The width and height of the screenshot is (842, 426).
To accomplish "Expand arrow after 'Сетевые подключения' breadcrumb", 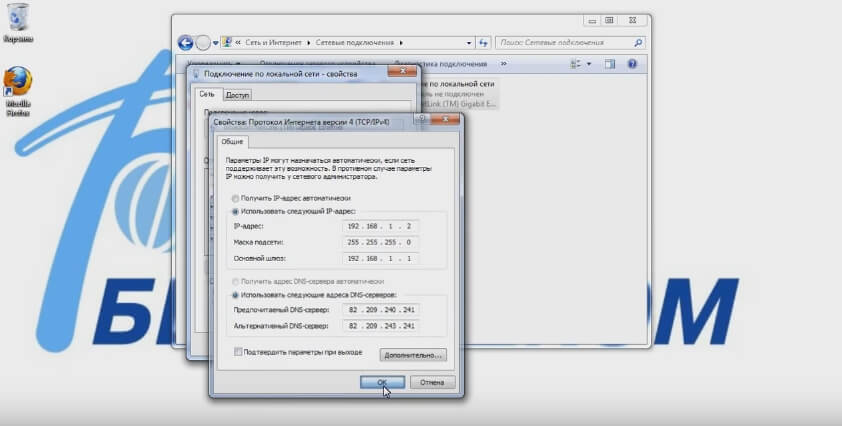I will pyautogui.click(x=401, y=42).
